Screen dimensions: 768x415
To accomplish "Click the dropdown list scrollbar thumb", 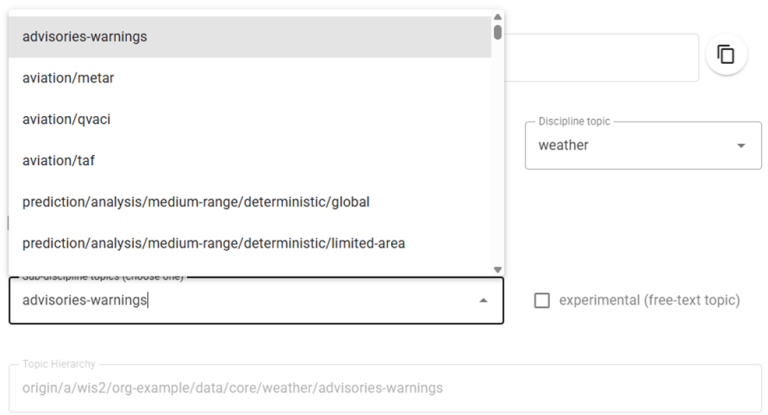I will [498, 31].
